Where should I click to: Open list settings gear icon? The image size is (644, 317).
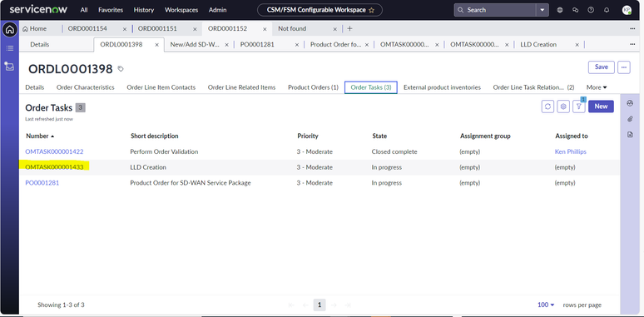click(x=563, y=106)
